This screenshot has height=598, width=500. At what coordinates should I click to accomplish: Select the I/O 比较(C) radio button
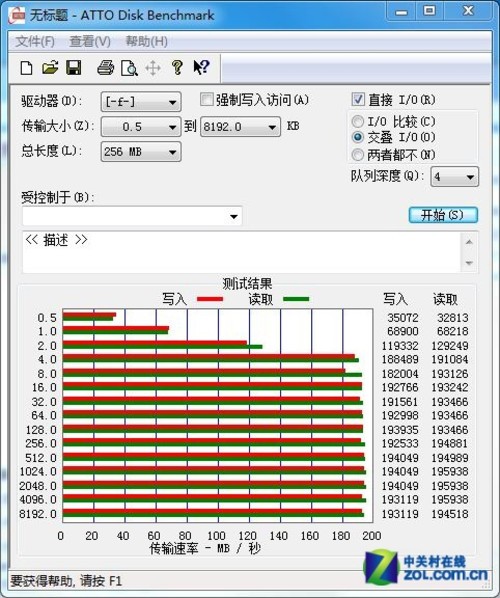pyautogui.click(x=357, y=122)
